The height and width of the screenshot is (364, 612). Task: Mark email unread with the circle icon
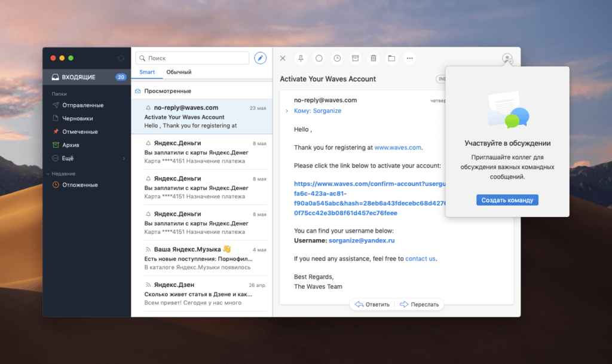[319, 58]
